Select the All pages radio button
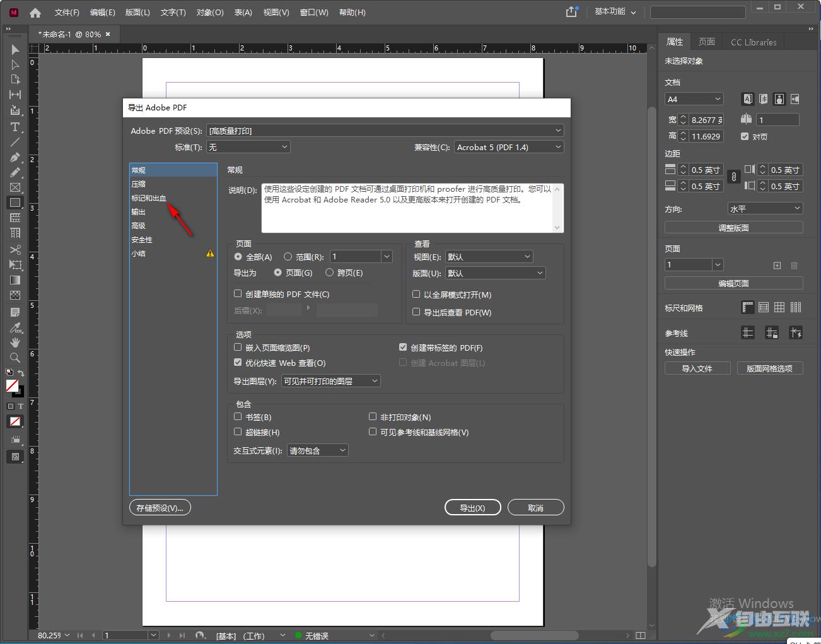This screenshot has width=821, height=644. pos(238,257)
